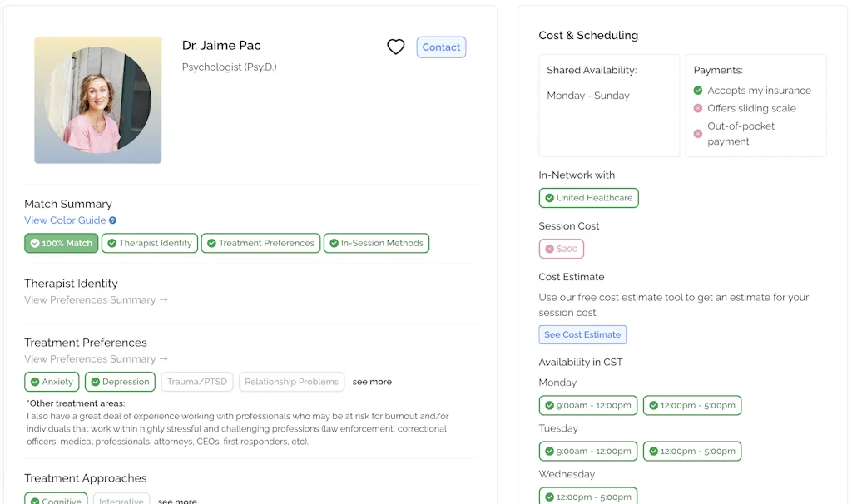Toggle the Trauma/PTSD treatment tag
This screenshot has height=504, width=852.
[197, 382]
